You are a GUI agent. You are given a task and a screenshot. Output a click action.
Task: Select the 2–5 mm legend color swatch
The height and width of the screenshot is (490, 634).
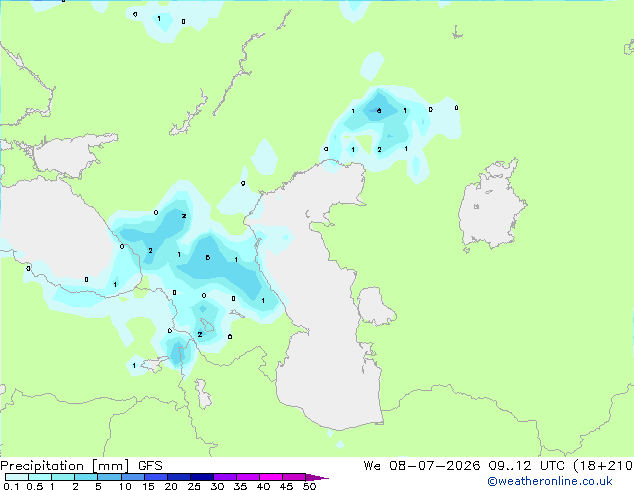(x=86, y=477)
